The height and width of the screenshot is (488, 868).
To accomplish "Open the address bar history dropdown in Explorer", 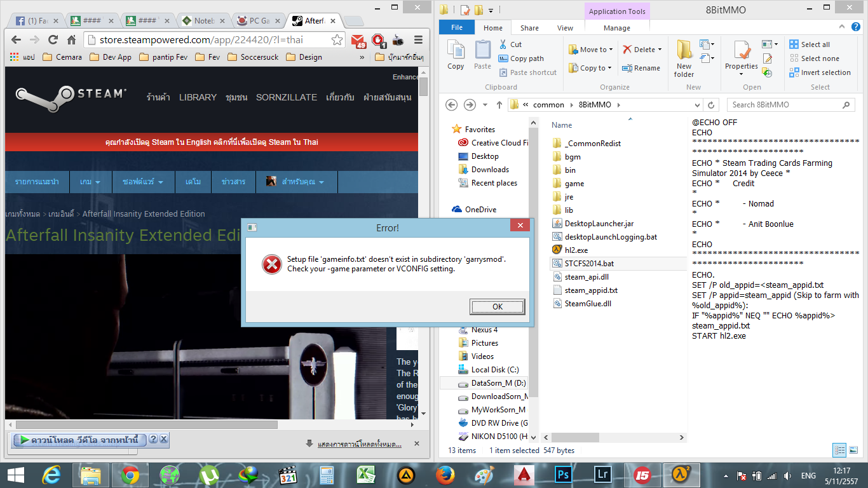I will [697, 105].
